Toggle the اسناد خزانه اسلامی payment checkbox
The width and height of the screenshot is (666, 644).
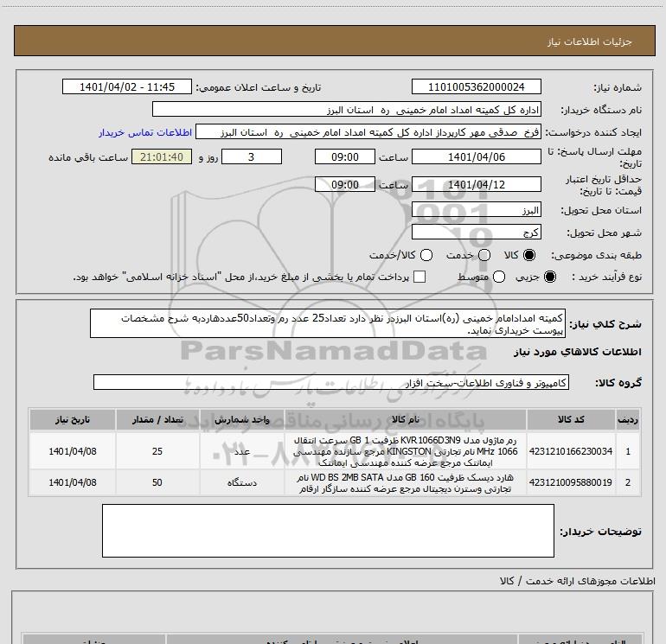[x=419, y=277]
